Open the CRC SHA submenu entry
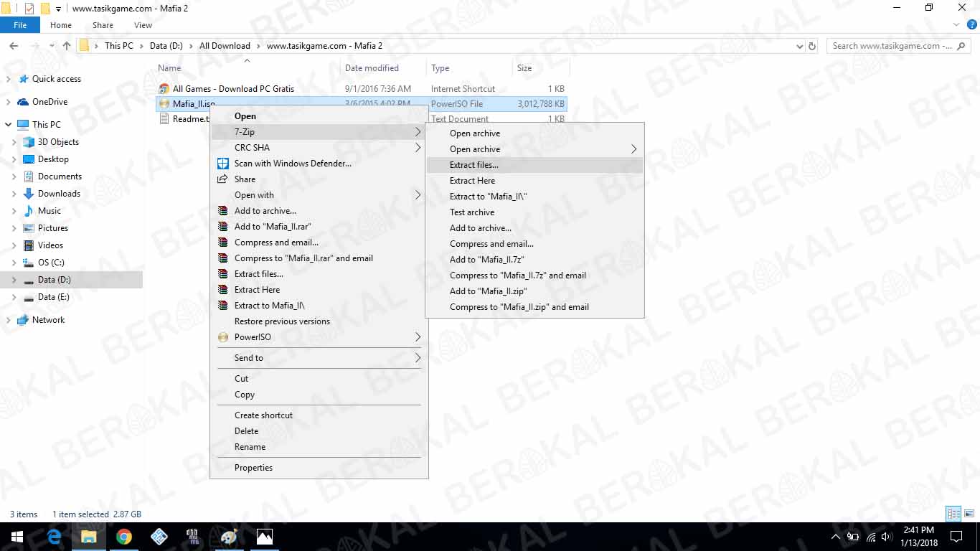This screenshot has width=980, height=551. [x=319, y=148]
